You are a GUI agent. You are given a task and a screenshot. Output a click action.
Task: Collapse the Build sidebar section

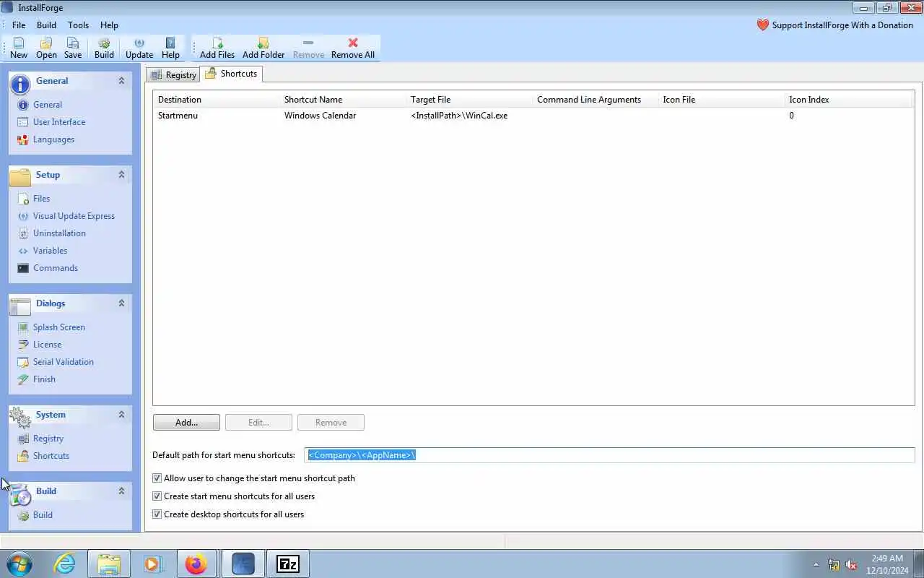pyautogui.click(x=121, y=491)
